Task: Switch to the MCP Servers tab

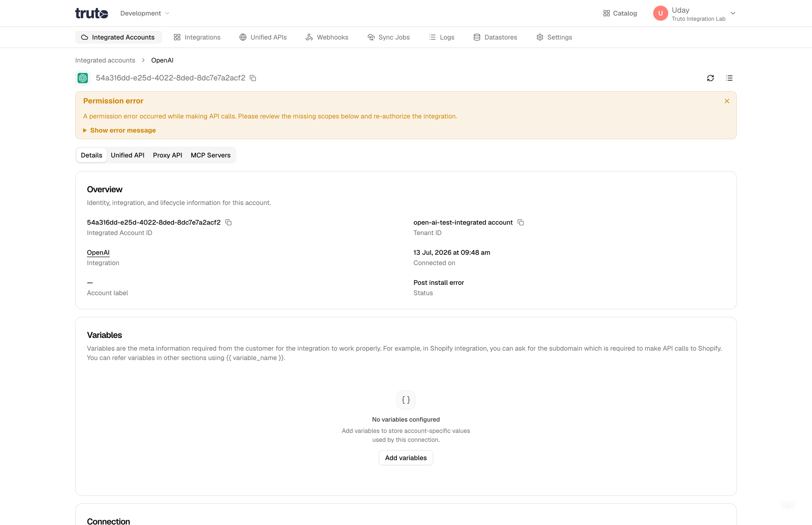Action: tap(211, 155)
